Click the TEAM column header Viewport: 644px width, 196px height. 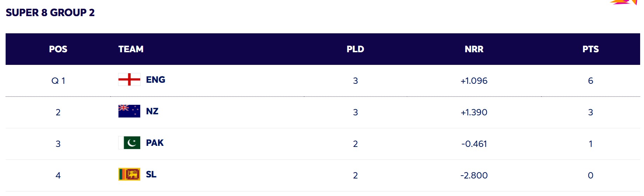(x=131, y=49)
